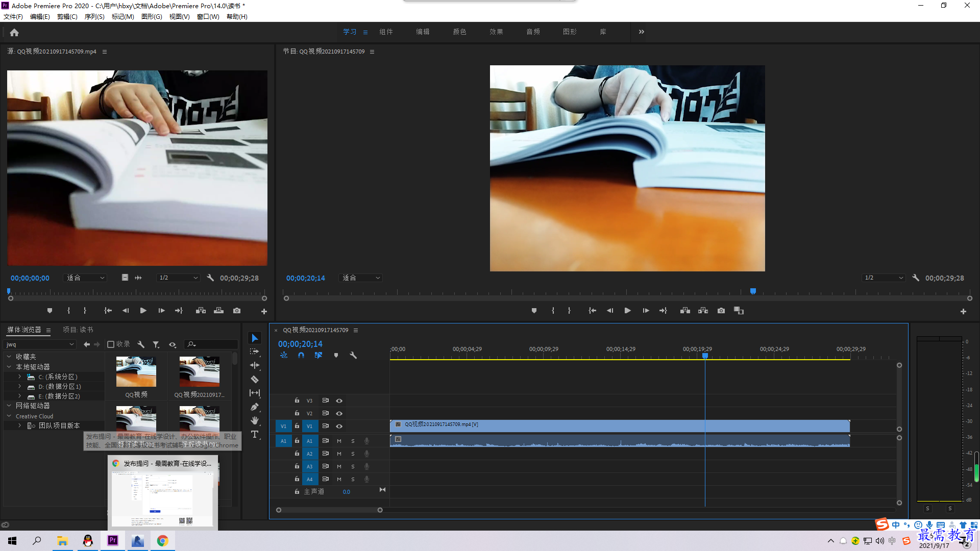980x551 pixels.
Task: Export frame from Source monitor camera icon
Action: click(237, 311)
